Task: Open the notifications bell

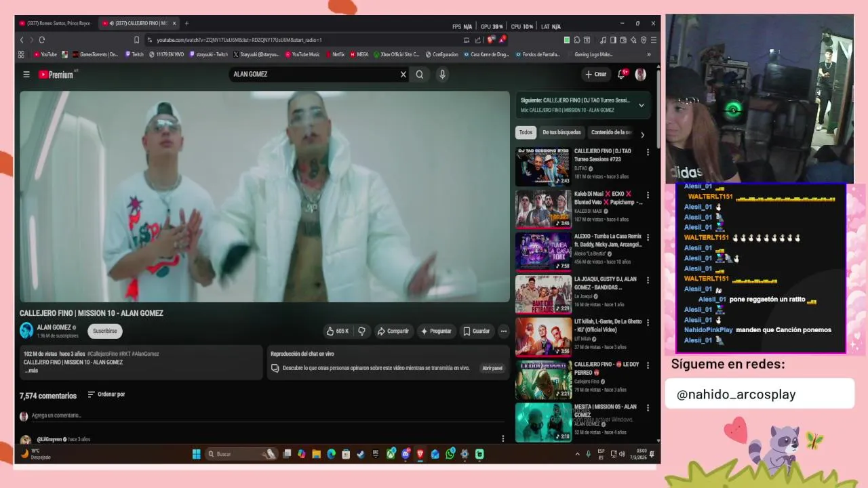Action: click(x=621, y=75)
